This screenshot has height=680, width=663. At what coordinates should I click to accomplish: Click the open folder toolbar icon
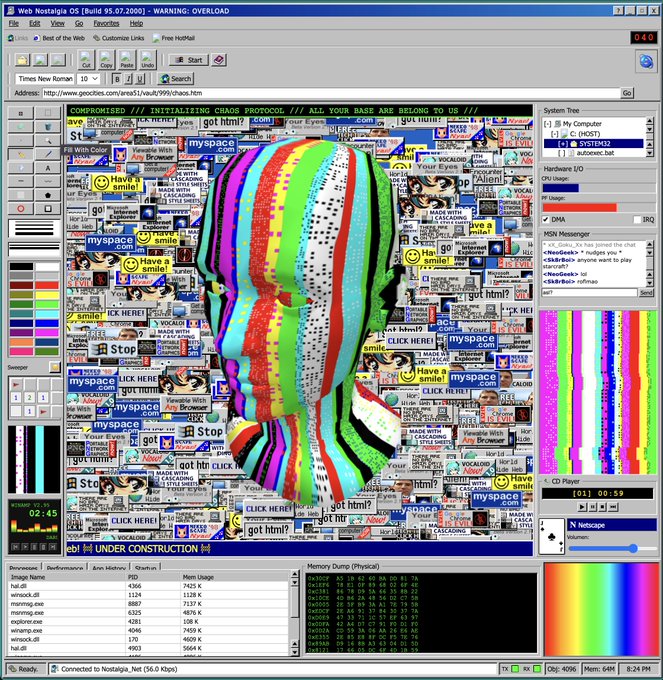click(22, 59)
